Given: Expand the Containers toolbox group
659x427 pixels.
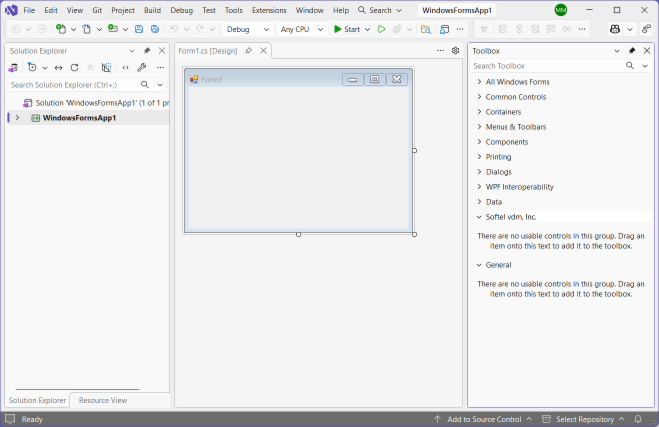Looking at the screenshot, I should pyautogui.click(x=479, y=111).
